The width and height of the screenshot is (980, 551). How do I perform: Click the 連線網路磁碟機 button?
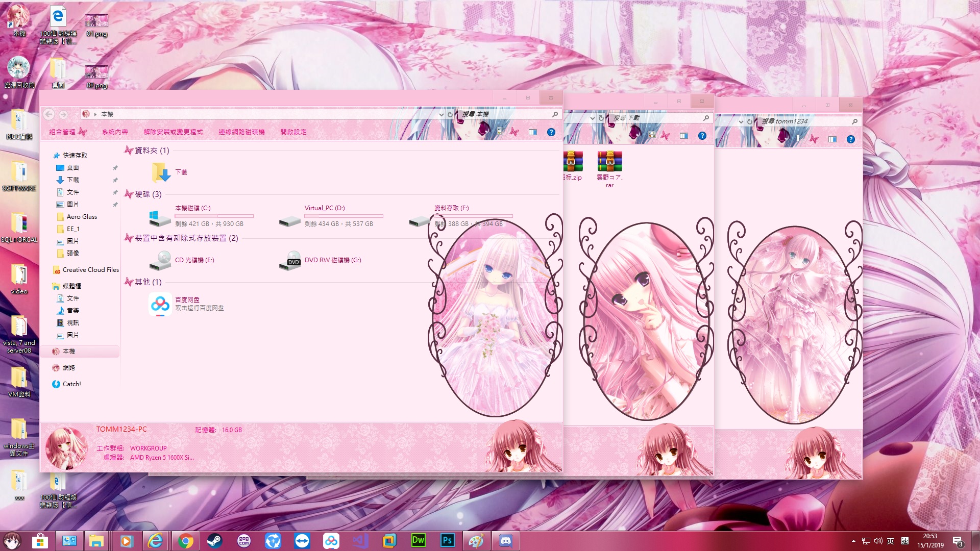tap(241, 132)
